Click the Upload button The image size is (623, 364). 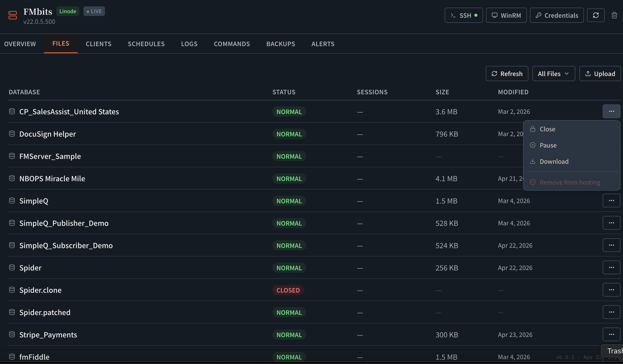click(600, 74)
